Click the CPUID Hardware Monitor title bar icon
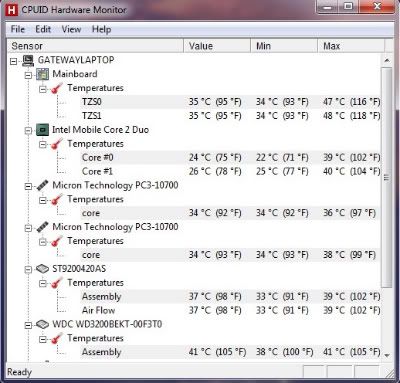Image resolution: width=400 pixels, height=383 pixels. click(12, 10)
